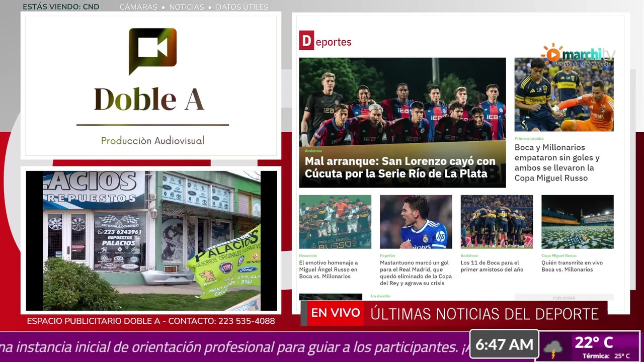The height and width of the screenshot is (362, 644).
Task: Open the DATOS ÚTILES menu item
Action: click(x=242, y=7)
